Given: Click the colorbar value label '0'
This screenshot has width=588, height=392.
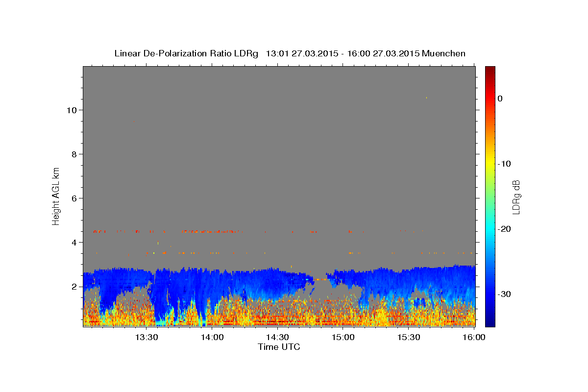Looking at the screenshot, I should 500,98.
